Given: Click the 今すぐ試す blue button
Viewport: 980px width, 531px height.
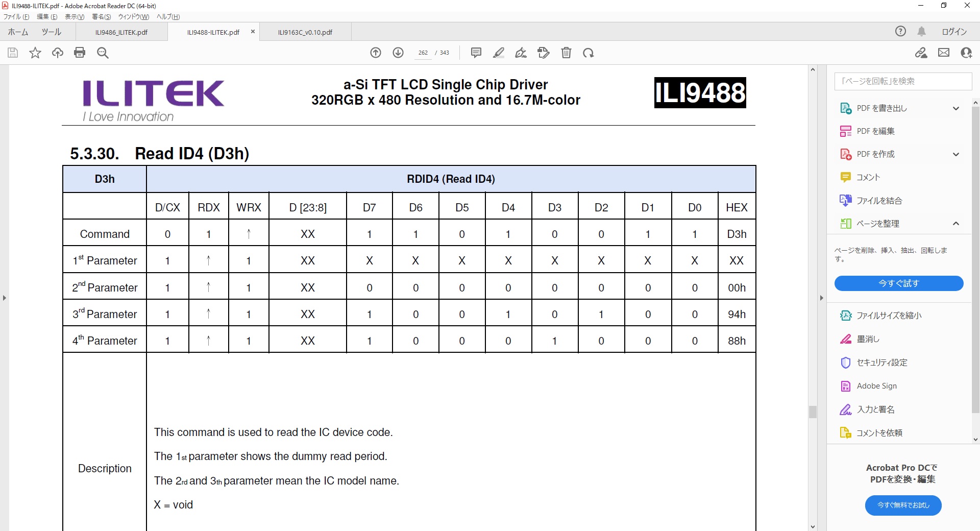Looking at the screenshot, I should [x=899, y=283].
